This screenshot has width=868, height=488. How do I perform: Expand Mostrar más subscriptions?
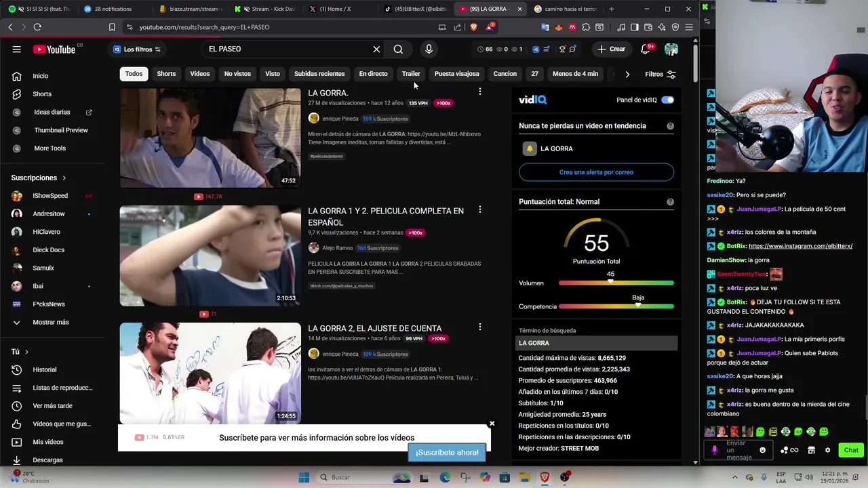pyautogui.click(x=51, y=322)
